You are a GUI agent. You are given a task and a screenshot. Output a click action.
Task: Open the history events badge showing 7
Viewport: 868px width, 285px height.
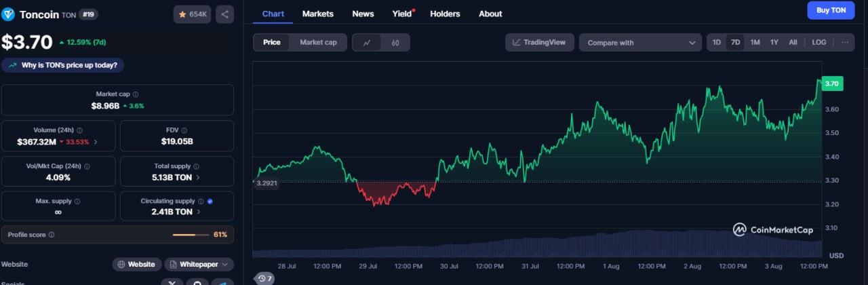click(265, 278)
